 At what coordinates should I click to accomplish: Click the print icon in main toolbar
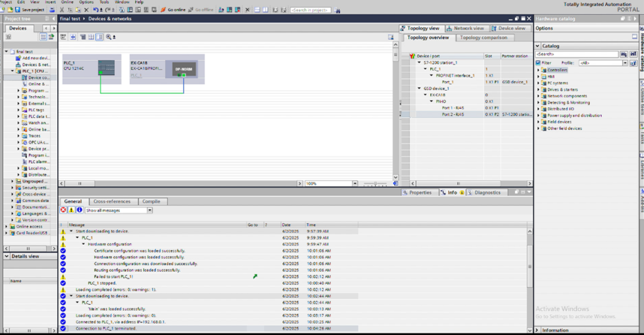(52, 9)
